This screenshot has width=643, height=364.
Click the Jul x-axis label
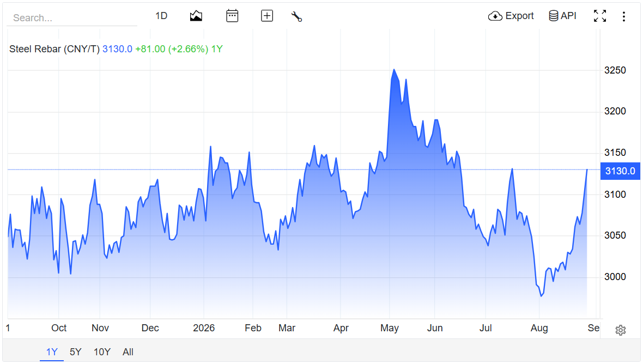(x=486, y=328)
